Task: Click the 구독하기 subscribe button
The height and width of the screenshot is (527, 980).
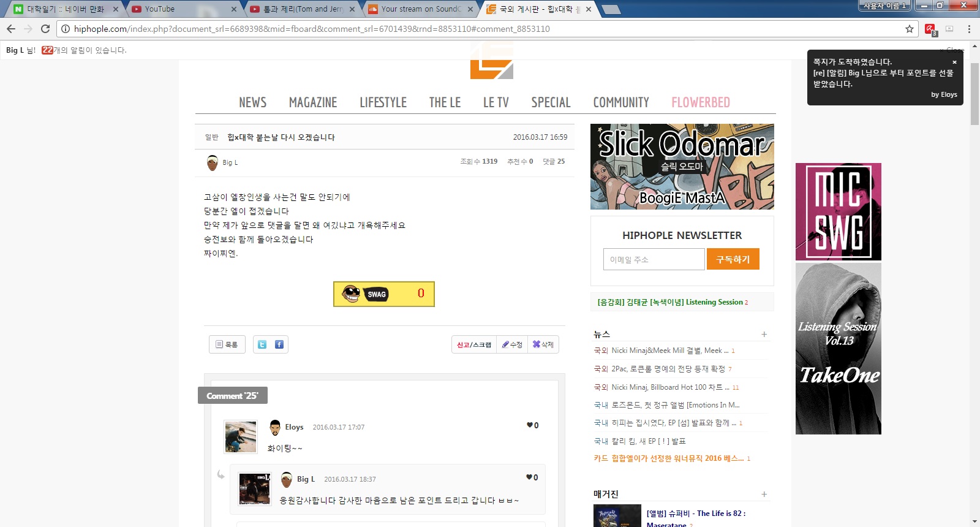Action: (733, 259)
